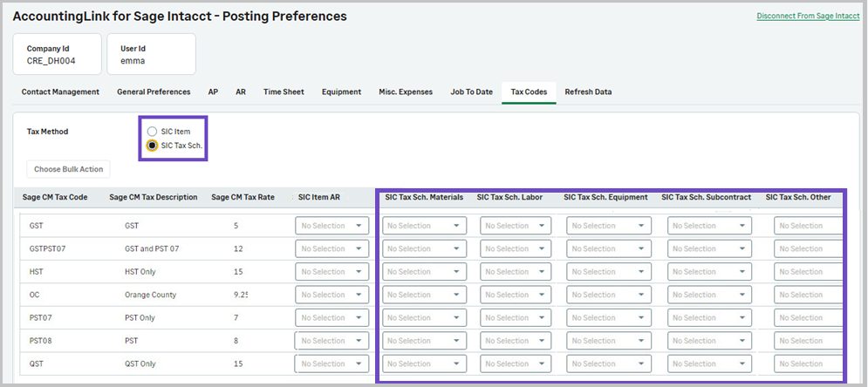Image resolution: width=868 pixels, height=387 pixels.
Task: Switch to the Time Sheet tab
Action: [284, 92]
